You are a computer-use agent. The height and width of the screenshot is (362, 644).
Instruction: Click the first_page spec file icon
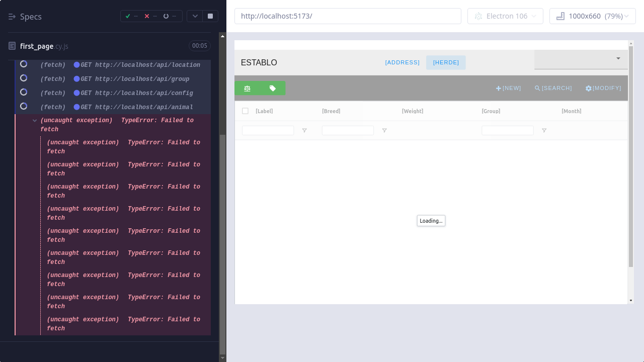(12, 46)
